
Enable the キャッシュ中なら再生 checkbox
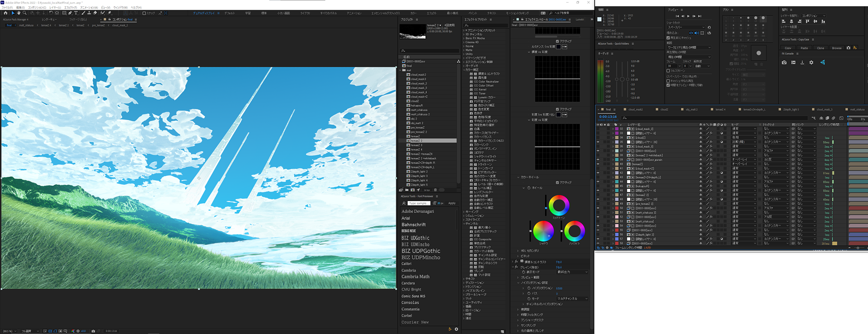tap(668, 81)
